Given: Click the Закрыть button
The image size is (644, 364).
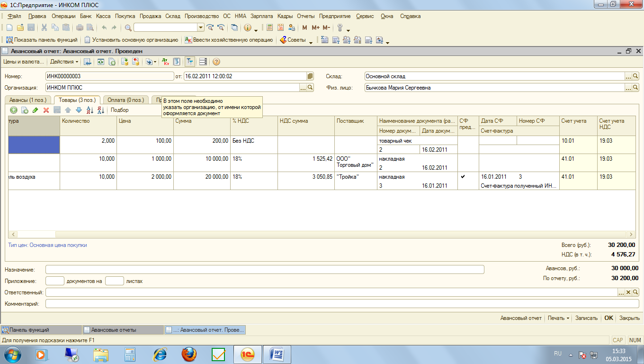Looking at the screenshot, I should point(629,318).
